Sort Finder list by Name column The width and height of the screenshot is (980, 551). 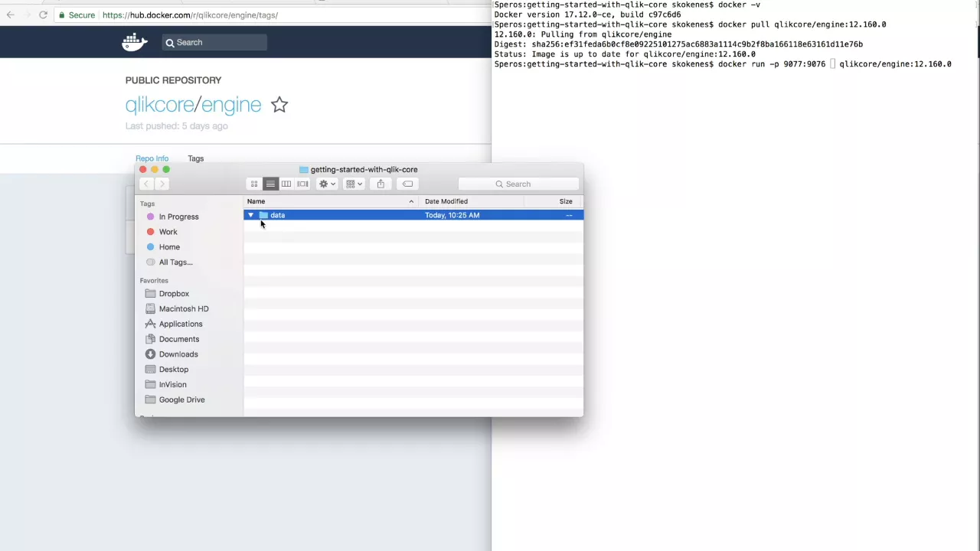[x=332, y=201]
